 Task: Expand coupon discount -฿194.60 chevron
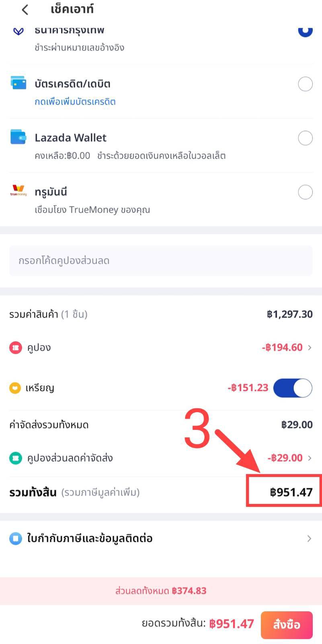[310, 347]
